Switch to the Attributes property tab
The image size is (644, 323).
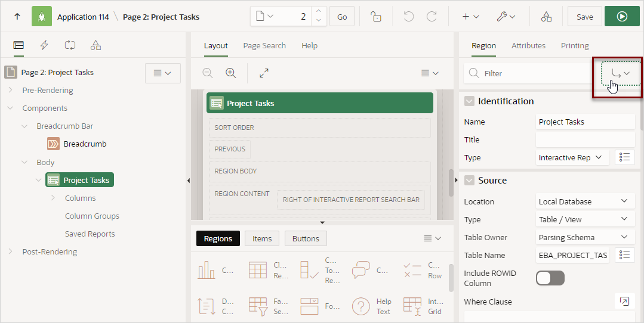pyautogui.click(x=528, y=45)
